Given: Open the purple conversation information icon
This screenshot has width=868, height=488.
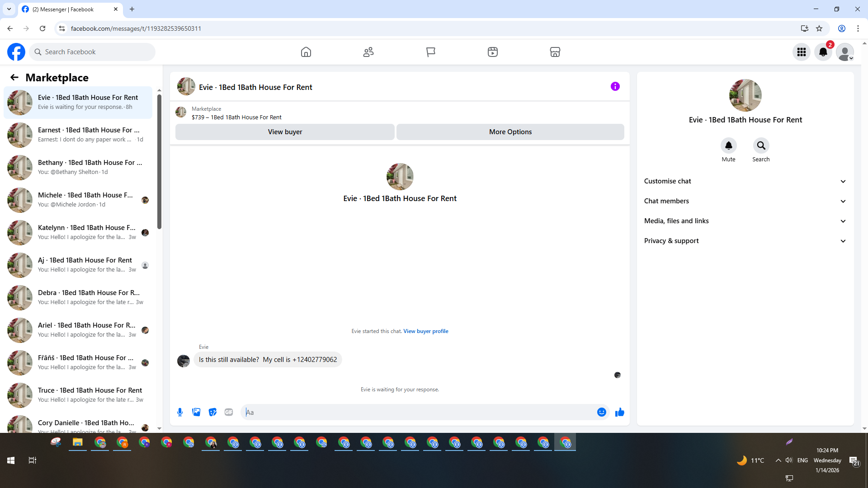Looking at the screenshot, I should pos(615,86).
